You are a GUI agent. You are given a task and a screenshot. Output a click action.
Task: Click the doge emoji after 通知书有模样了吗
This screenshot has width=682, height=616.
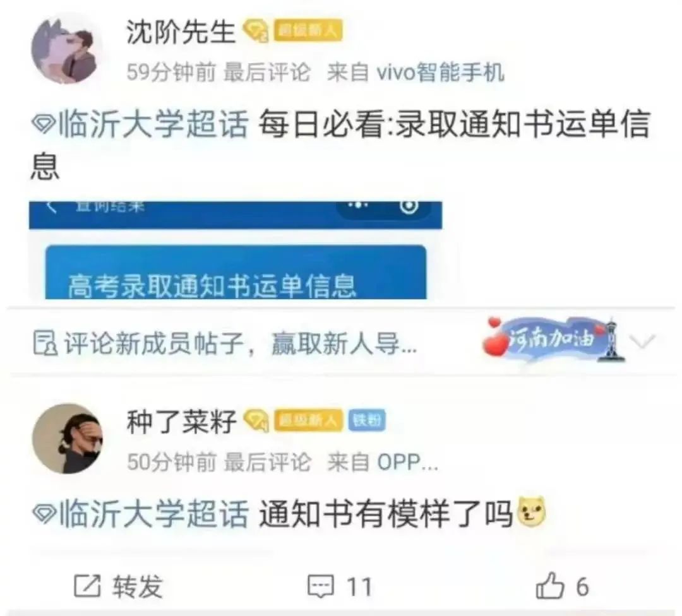point(532,512)
